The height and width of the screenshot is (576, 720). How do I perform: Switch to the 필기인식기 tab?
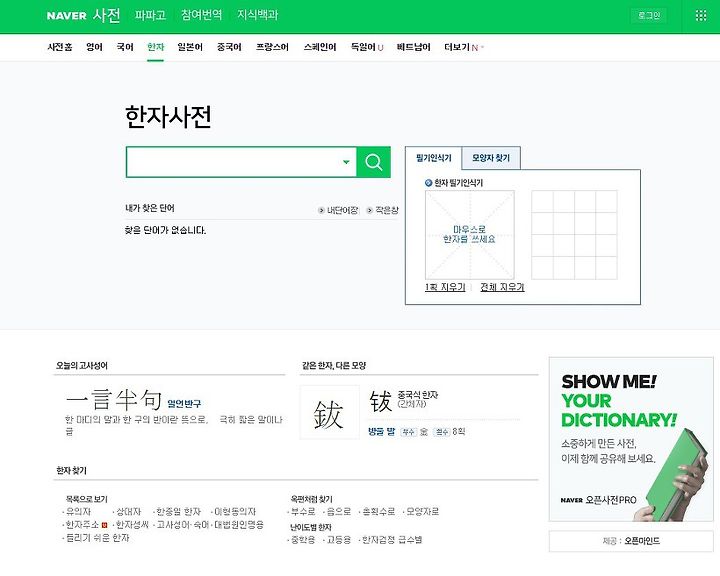(x=433, y=158)
